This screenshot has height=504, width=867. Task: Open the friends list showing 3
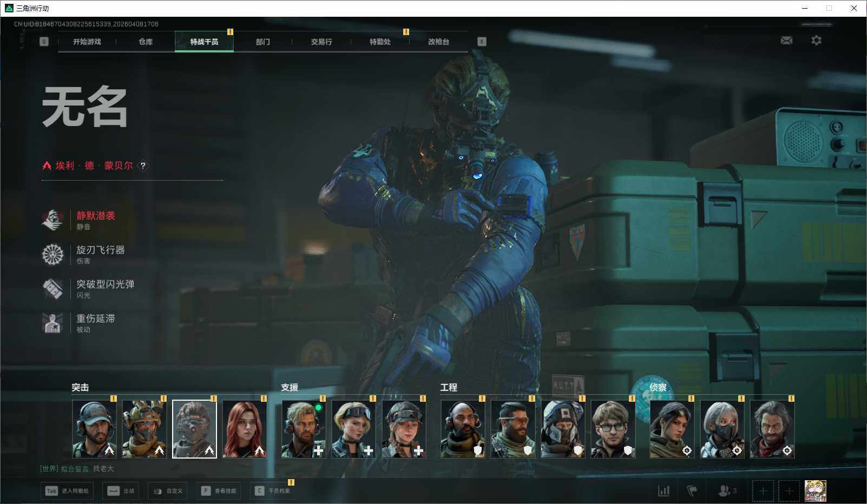pos(727,491)
